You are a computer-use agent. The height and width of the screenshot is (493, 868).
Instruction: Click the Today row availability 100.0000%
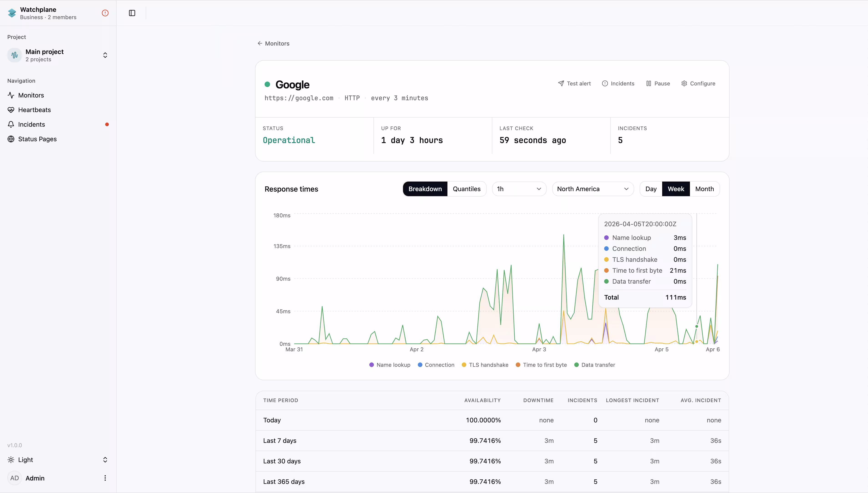483,420
